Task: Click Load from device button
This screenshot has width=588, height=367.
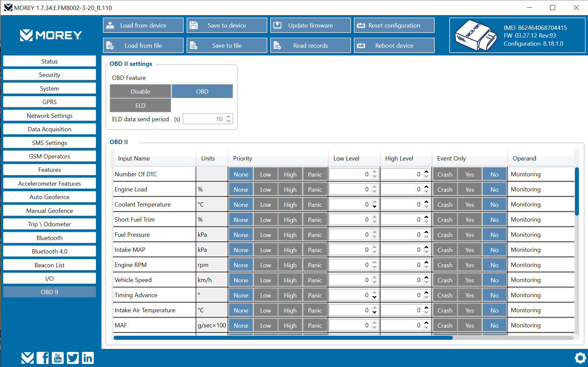Action: tap(143, 25)
